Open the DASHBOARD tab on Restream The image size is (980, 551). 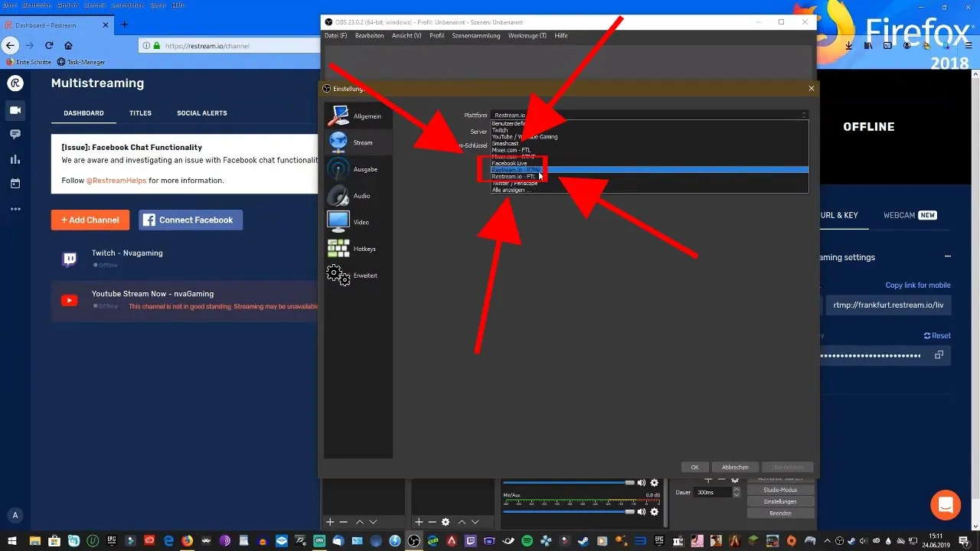(x=83, y=113)
